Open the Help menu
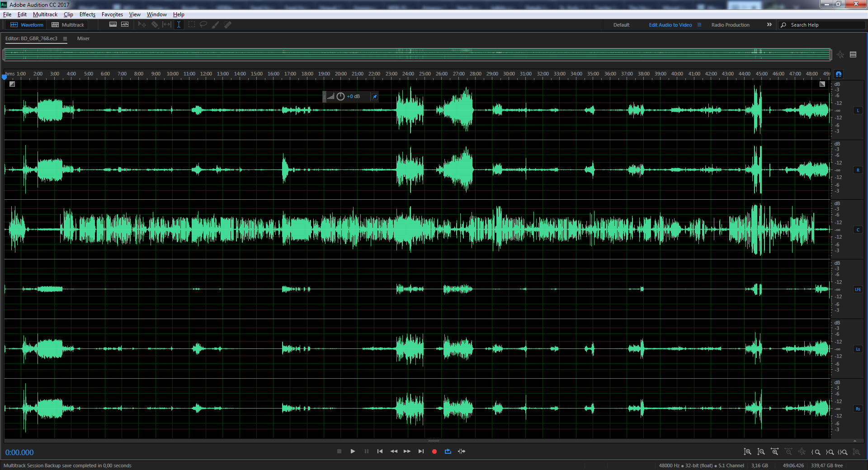The image size is (868, 470). pos(179,14)
